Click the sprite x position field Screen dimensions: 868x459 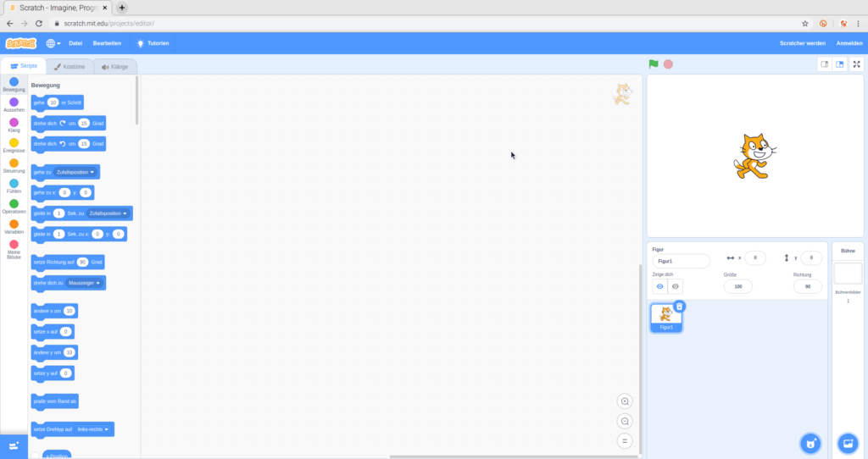755,257
